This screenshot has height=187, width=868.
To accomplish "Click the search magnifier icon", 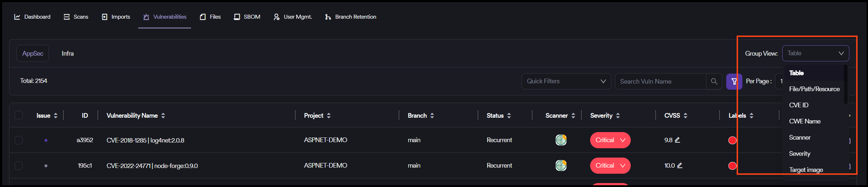I will [714, 81].
